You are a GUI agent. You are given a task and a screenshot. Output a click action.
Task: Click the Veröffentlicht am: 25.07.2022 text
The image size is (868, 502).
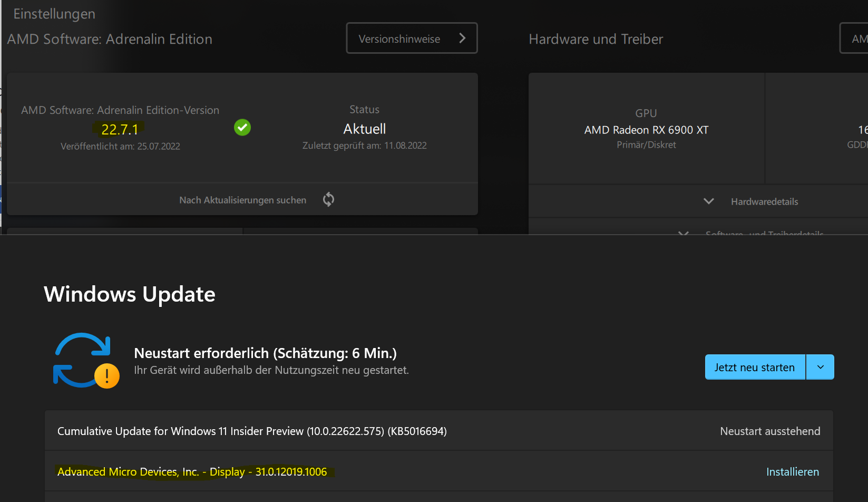click(120, 147)
